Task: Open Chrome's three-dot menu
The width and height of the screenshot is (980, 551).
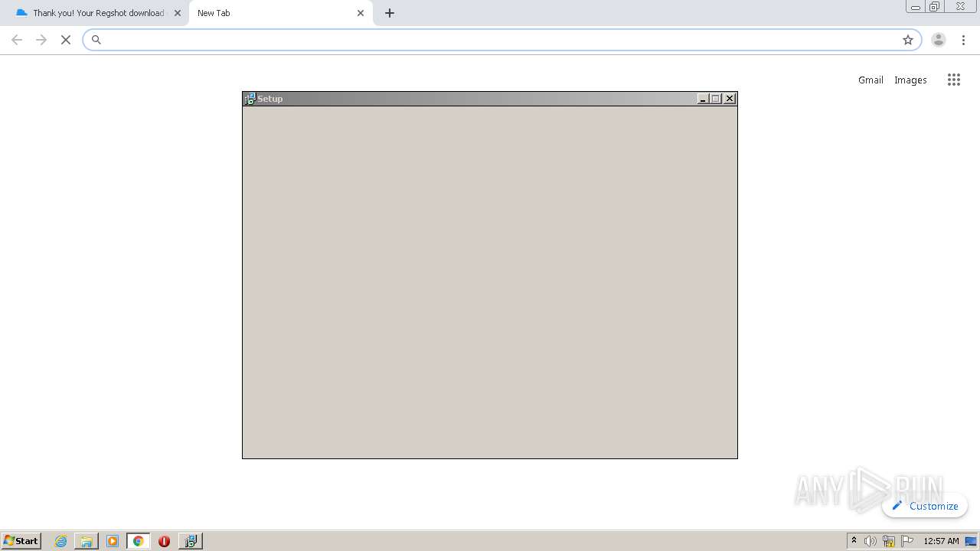Action: [964, 40]
